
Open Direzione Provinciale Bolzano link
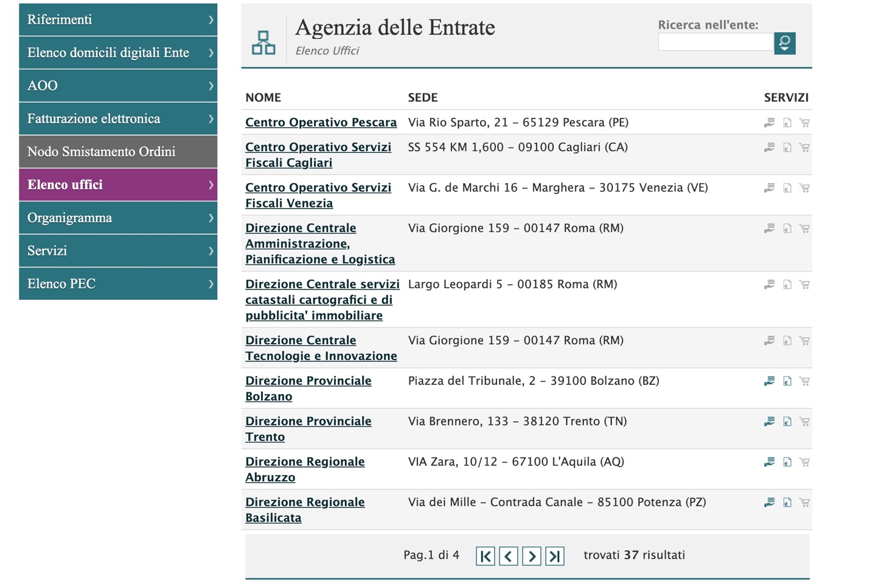pyautogui.click(x=308, y=389)
